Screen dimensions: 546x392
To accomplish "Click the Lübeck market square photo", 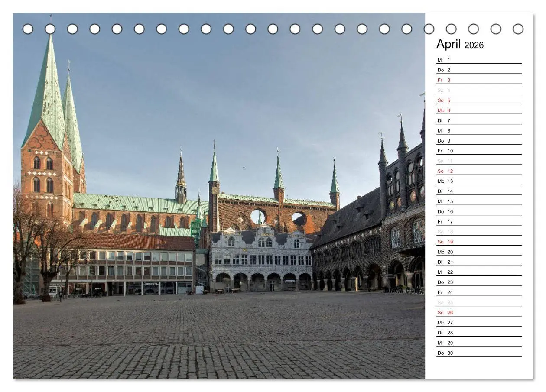I will (219, 196).
